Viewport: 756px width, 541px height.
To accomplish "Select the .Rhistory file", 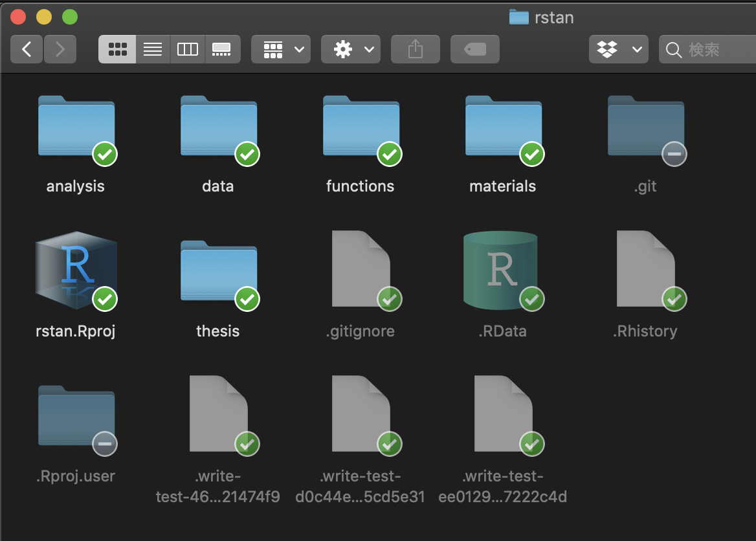I will tap(645, 269).
